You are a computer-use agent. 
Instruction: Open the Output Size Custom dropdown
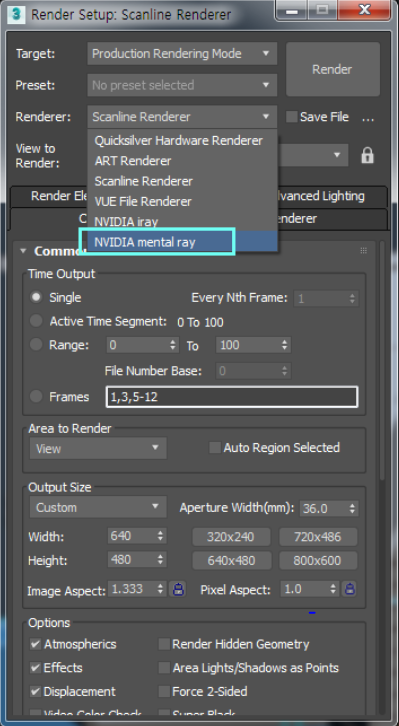(98, 507)
